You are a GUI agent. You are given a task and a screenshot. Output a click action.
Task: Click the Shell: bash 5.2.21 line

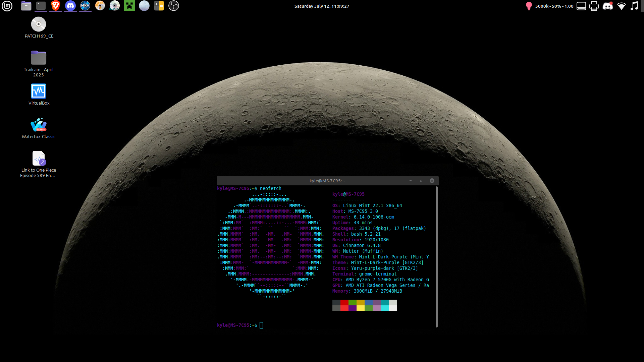click(x=357, y=234)
